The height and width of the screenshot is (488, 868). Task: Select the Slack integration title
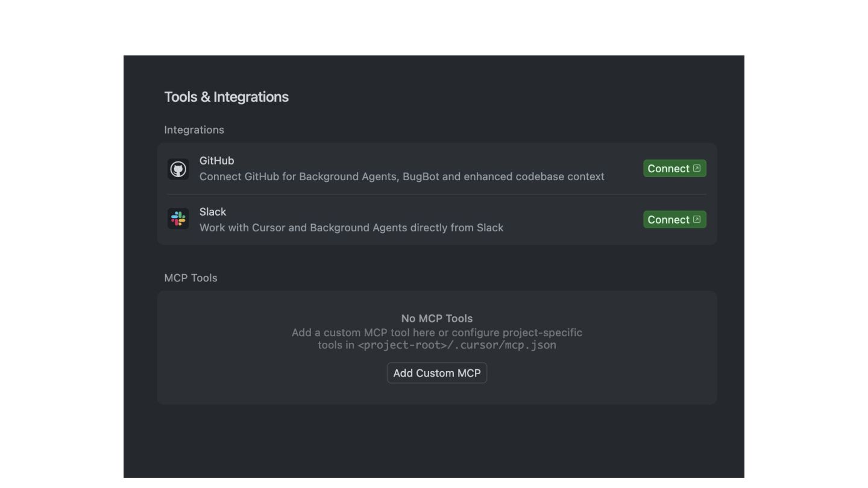click(x=213, y=212)
